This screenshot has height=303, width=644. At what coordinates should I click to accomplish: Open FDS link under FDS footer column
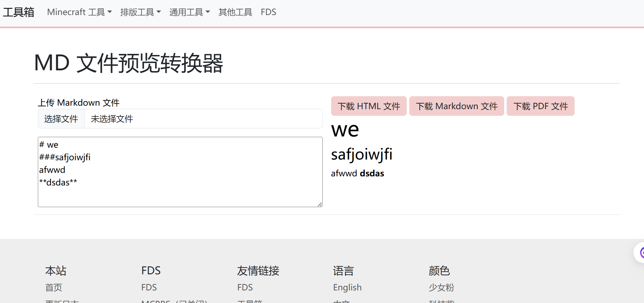coord(149,288)
